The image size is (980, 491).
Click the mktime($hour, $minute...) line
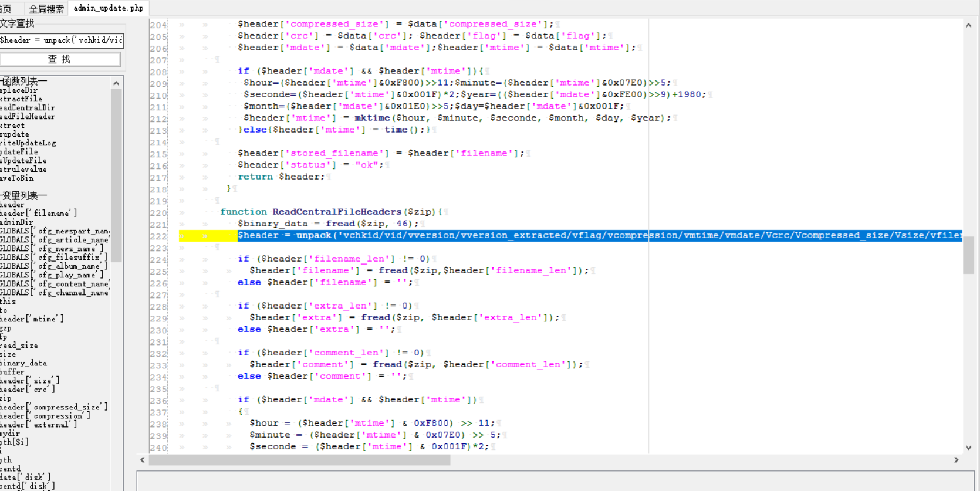pos(458,118)
